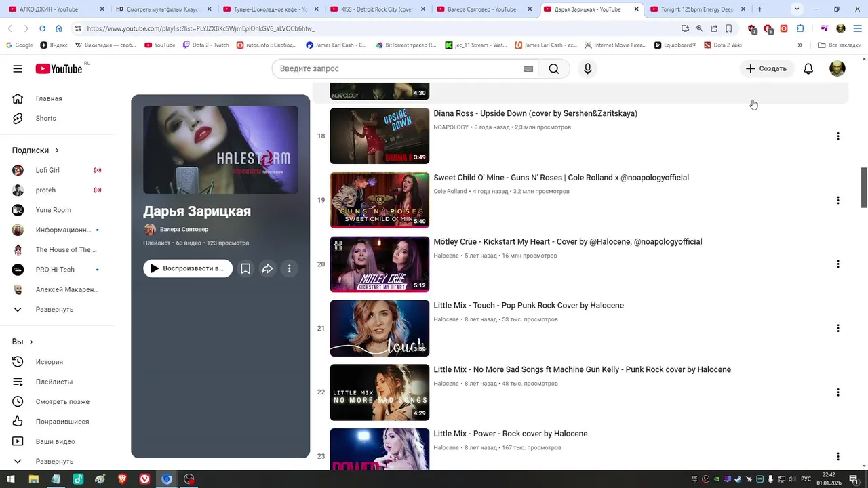868x488 pixels.
Task: Switch to the Тупые-Шоколадное кафе tab
Action: coord(270,9)
